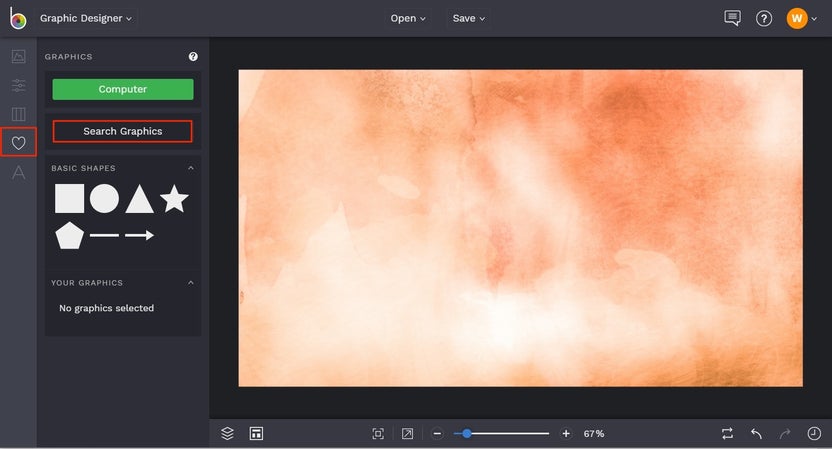The width and height of the screenshot is (832, 449).
Task: Click the GRAPHICS panel heading
Action: [68, 56]
